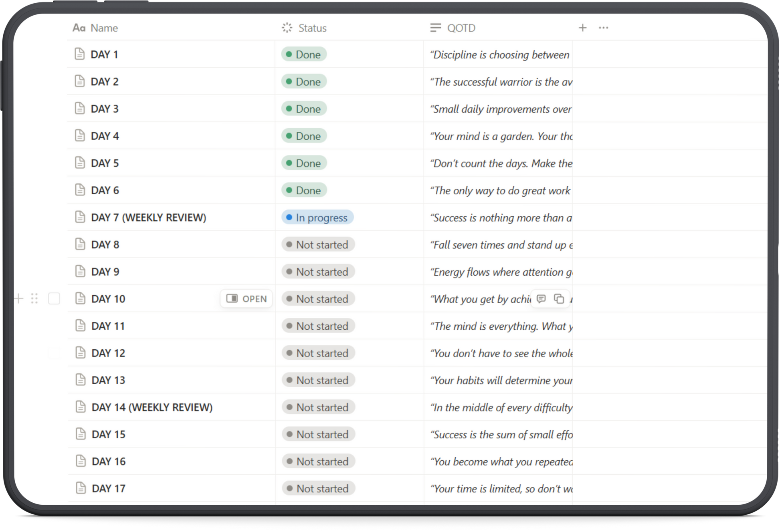Open Not started status for DAY 12
The image size is (780, 532).
[x=318, y=353]
